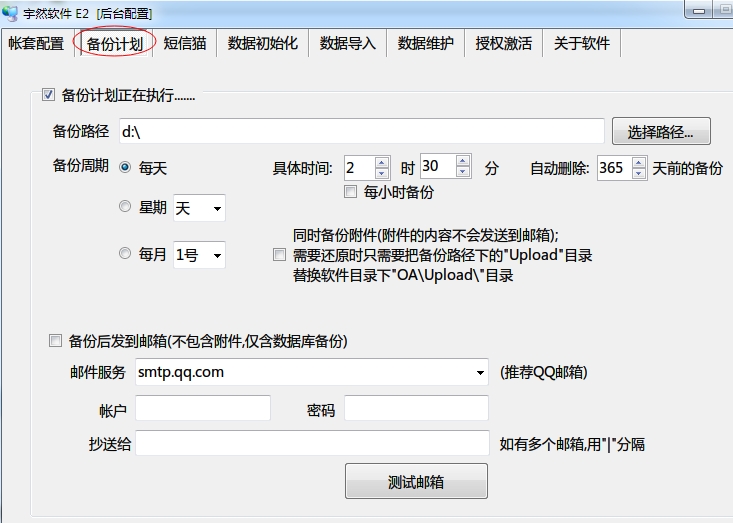The image size is (733, 523).
Task: Decrease auto-delete days with down arrow
Action: tap(639, 173)
